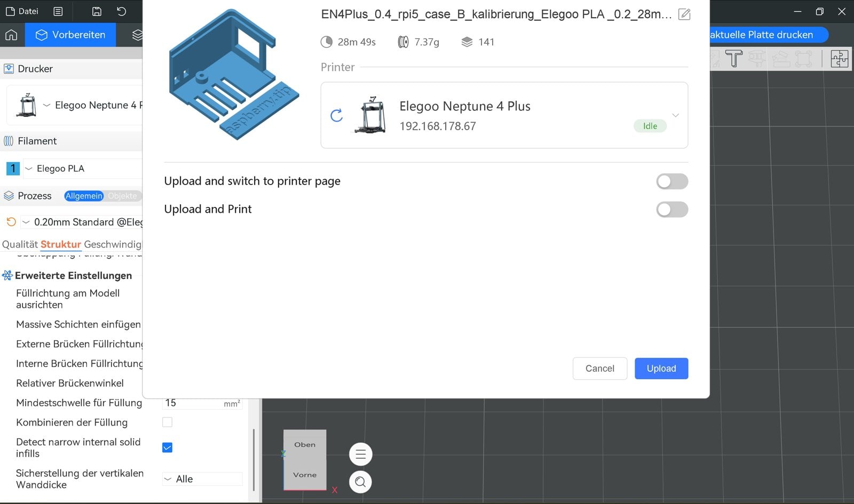Click the layer count stack icon
The width and height of the screenshot is (854, 504).
(x=467, y=42)
